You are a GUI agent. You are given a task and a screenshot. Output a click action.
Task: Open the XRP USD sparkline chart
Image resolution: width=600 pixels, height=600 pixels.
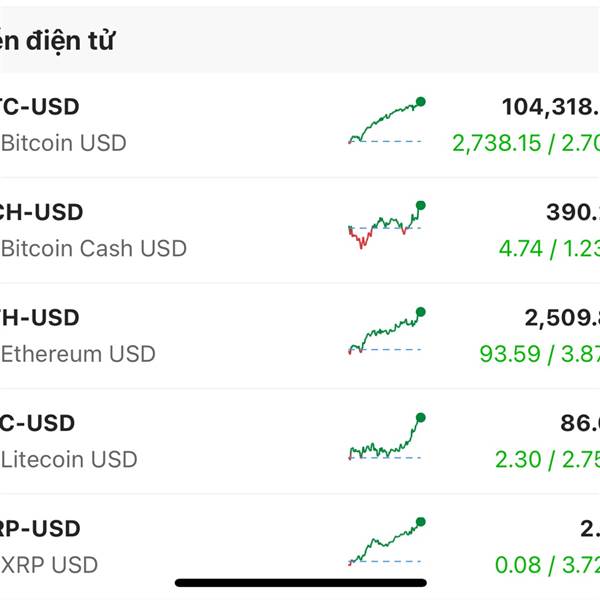click(387, 542)
